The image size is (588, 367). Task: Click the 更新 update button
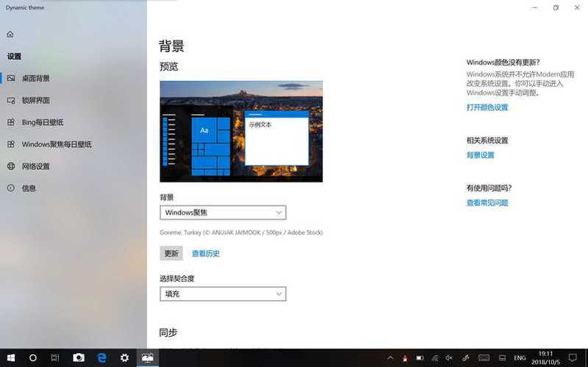click(171, 253)
